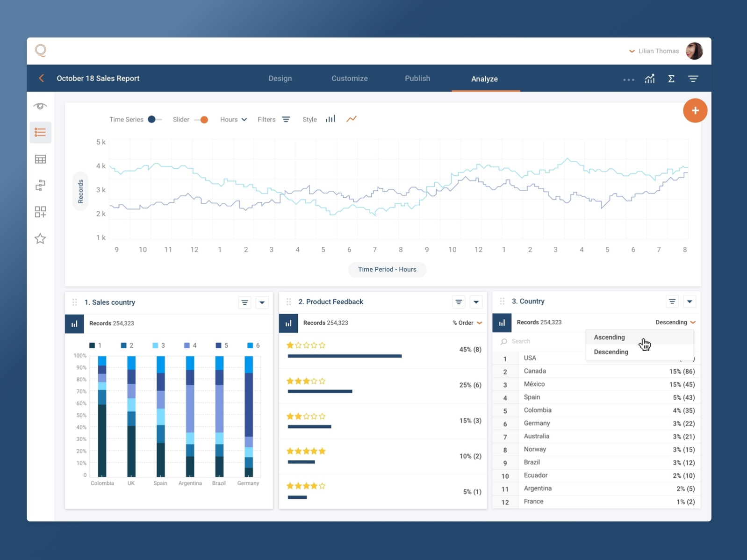Select line chart style icon
The height and width of the screenshot is (560, 747).
[x=352, y=119]
